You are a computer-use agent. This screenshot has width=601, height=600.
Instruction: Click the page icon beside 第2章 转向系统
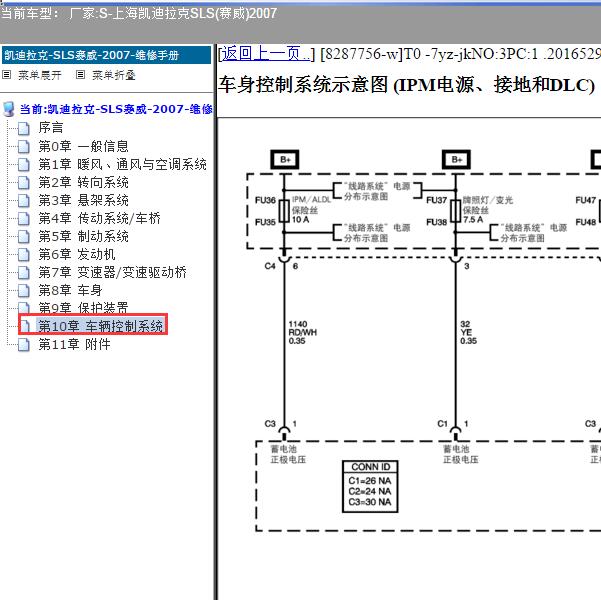coord(24,182)
